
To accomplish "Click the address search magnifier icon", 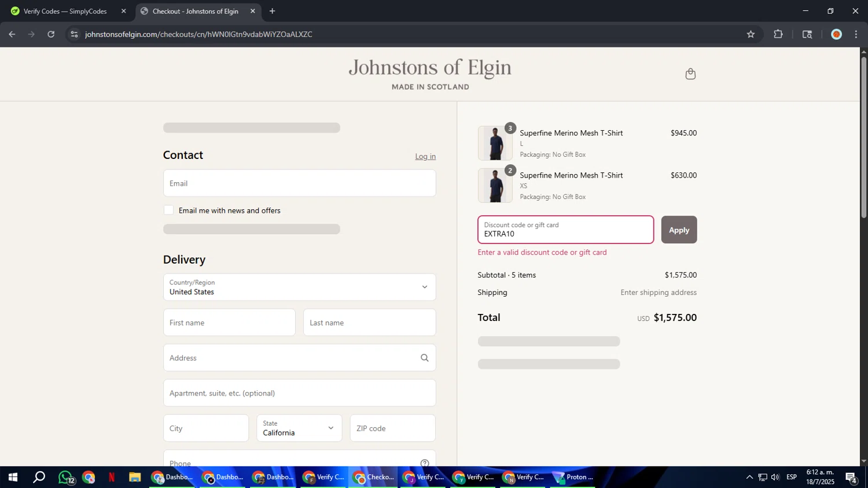I will [x=425, y=358].
